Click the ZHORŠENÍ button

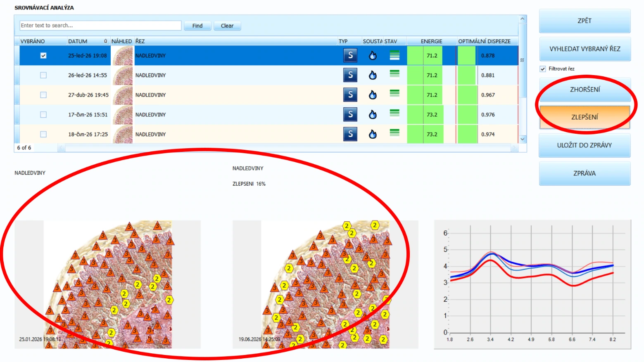click(x=585, y=90)
